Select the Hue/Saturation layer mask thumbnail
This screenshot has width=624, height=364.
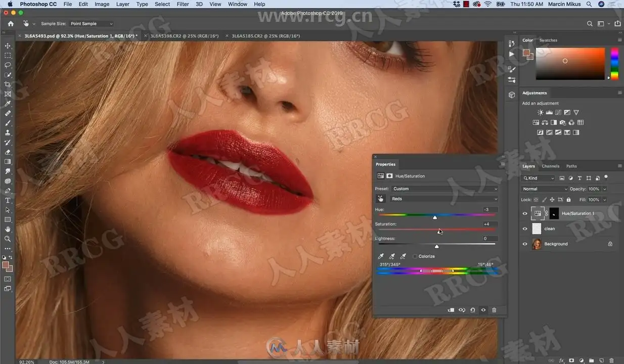point(554,213)
